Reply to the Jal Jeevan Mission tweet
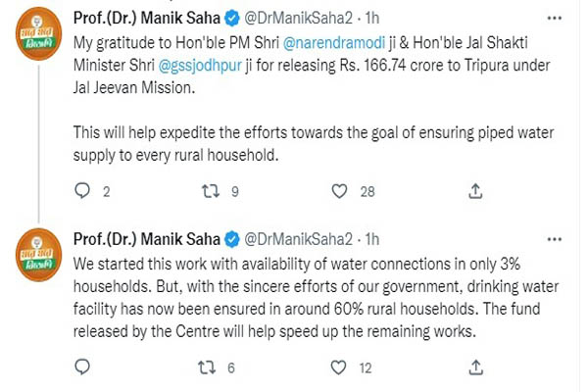 point(82,190)
